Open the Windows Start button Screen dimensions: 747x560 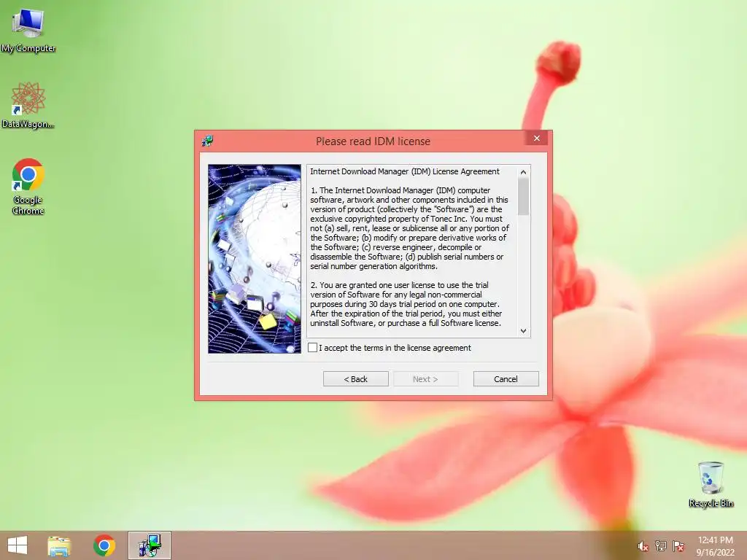pyautogui.click(x=18, y=545)
